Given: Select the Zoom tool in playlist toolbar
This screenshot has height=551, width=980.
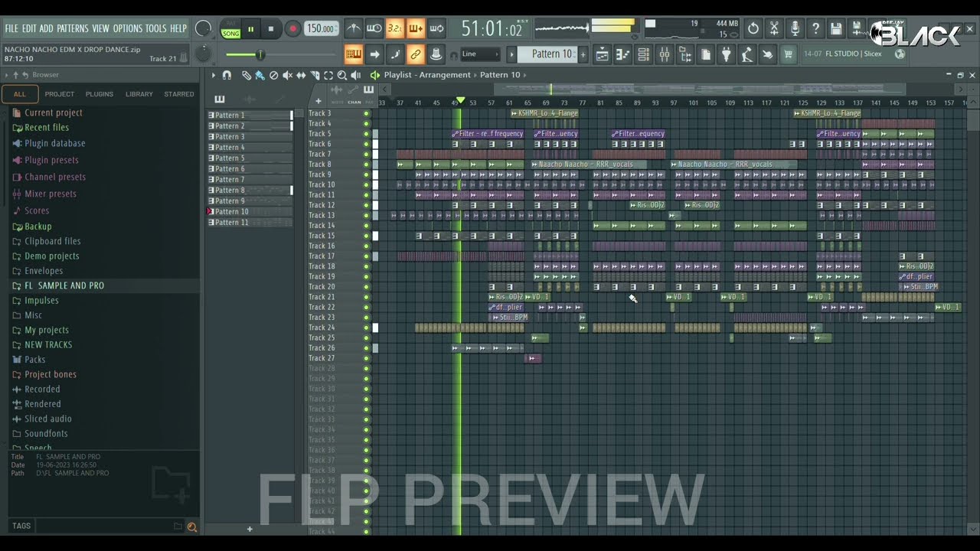Looking at the screenshot, I should tap(342, 75).
